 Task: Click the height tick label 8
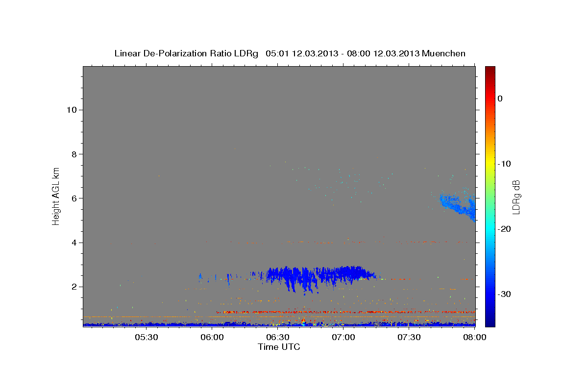[x=74, y=154]
